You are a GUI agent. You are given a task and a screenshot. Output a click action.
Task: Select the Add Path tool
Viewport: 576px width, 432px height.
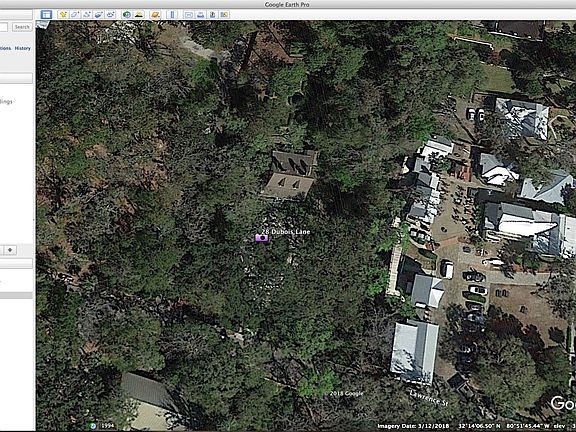point(87,15)
